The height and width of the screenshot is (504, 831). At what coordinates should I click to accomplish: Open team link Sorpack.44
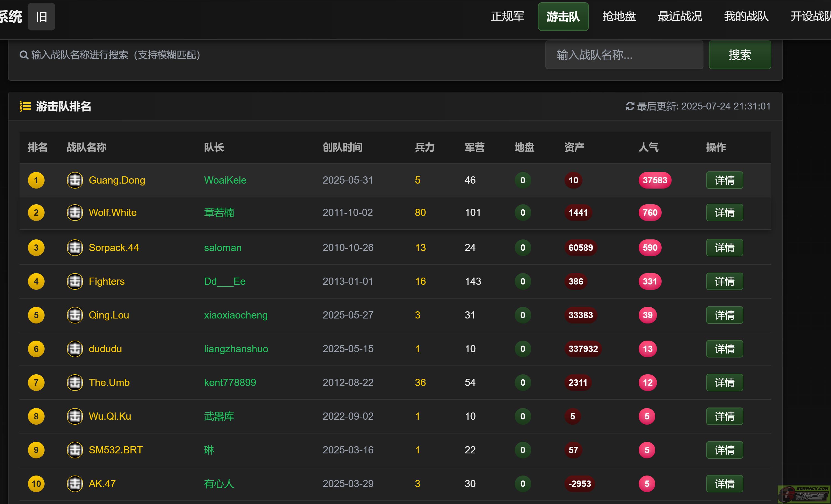tap(114, 248)
